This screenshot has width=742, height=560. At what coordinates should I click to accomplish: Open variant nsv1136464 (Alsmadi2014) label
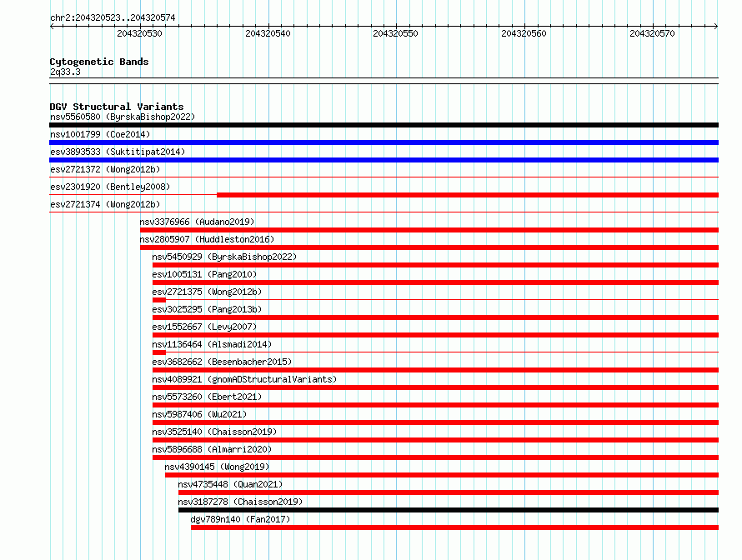click(x=212, y=344)
